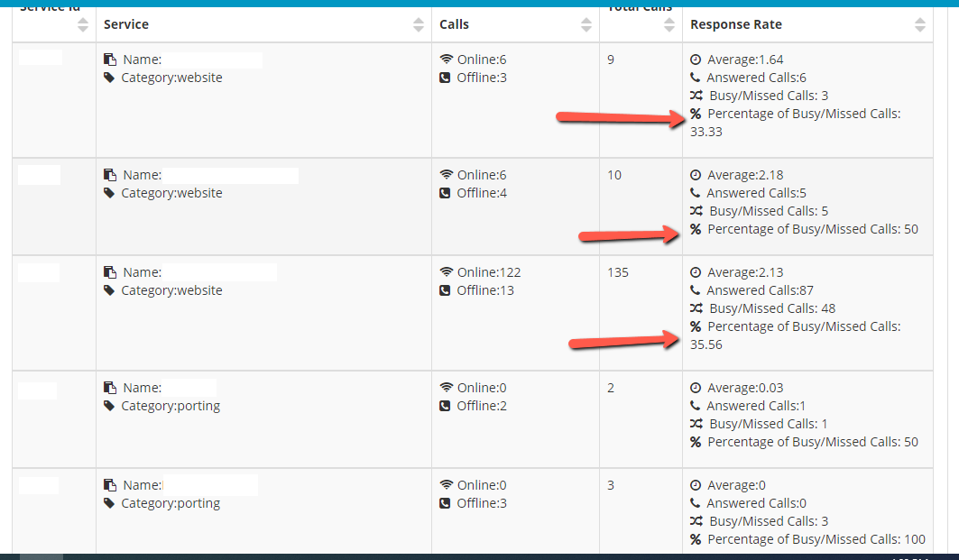Sort by Total Calls column arrows

click(x=669, y=24)
